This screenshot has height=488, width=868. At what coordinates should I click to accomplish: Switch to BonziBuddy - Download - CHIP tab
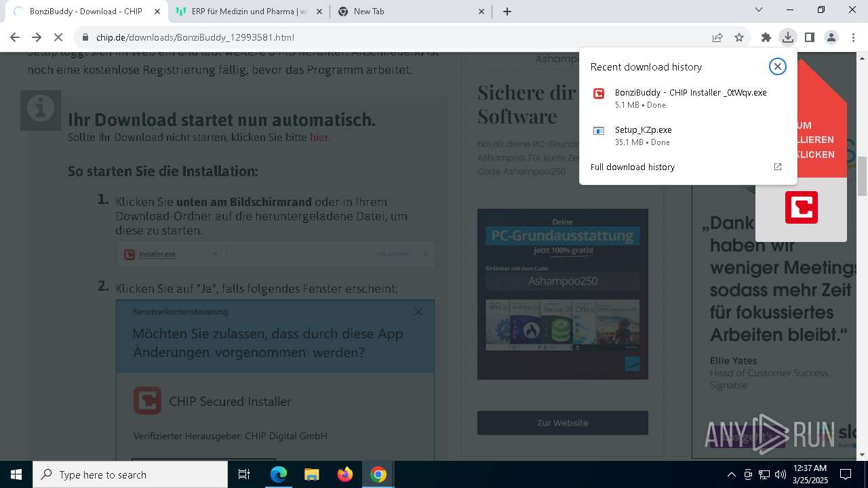(x=85, y=12)
